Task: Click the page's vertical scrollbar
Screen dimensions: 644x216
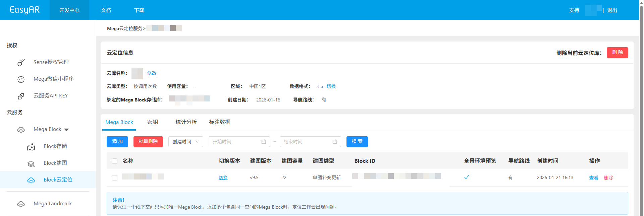Action: point(641,100)
